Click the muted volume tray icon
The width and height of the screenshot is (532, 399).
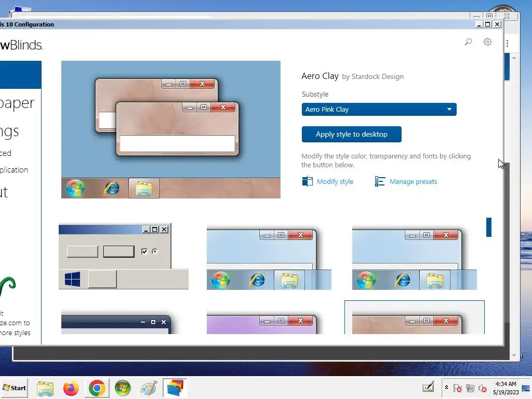tap(482, 388)
